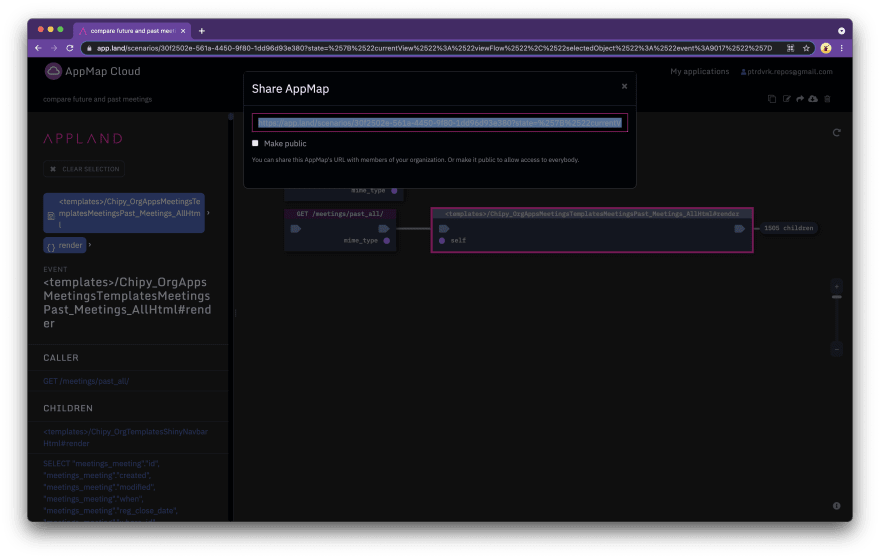The image size is (880, 558).
Task: Click the zoom out minus button
Action: tap(836, 349)
